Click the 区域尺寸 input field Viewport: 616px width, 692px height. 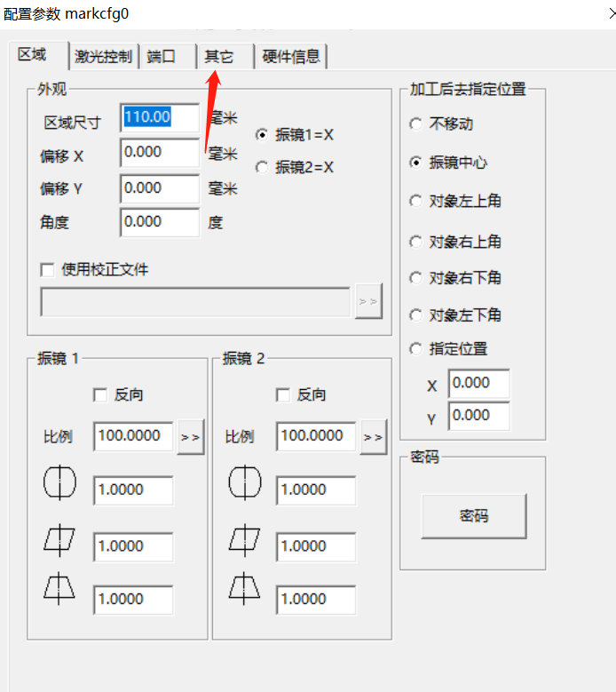point(160,117)
